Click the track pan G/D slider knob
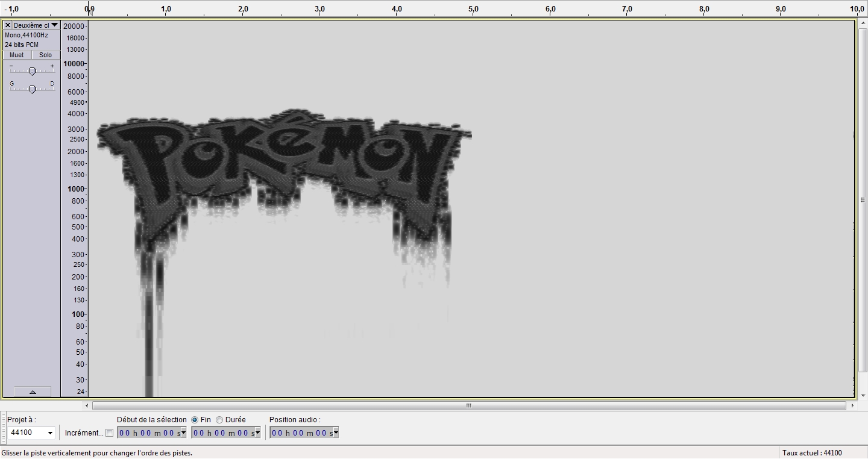The image size is (868, 459). (32, 89)
